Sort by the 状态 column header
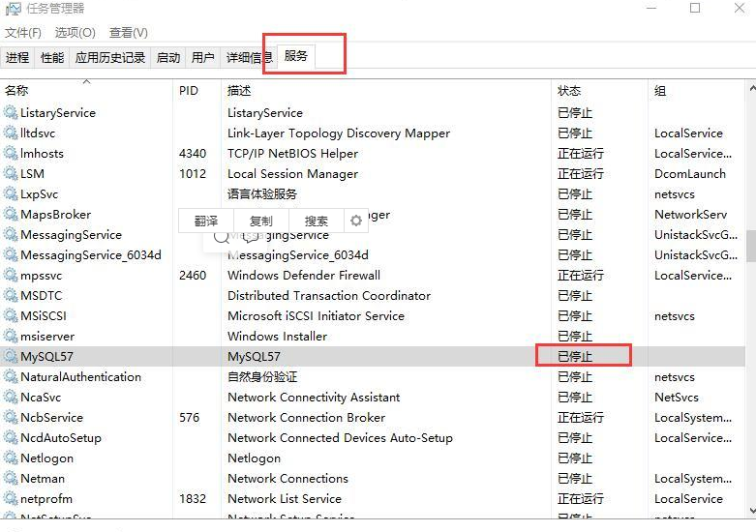Screen dimensions: 756x532 tap(599, 91)
